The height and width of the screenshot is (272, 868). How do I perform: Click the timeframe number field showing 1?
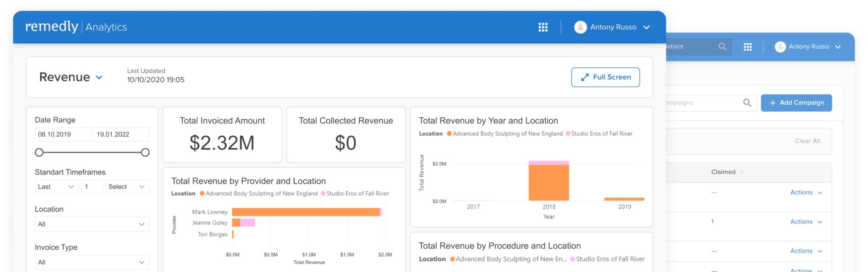[92, 187]
